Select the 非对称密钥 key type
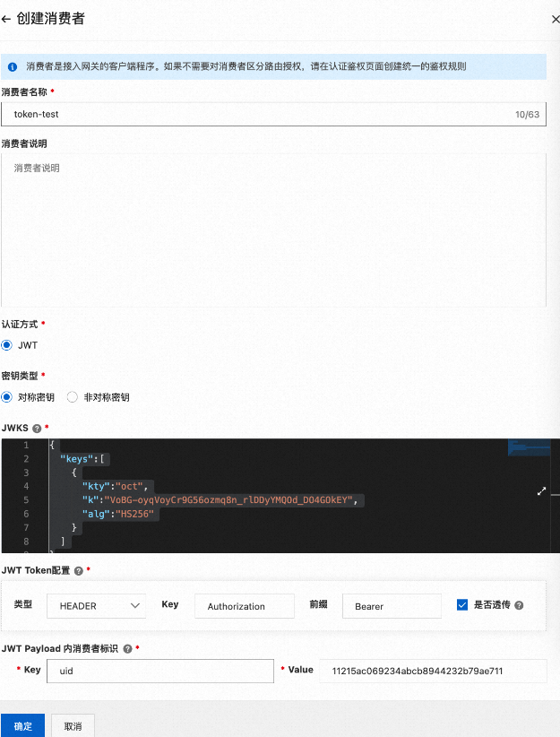The image size is (560, 737). [72, 397]
